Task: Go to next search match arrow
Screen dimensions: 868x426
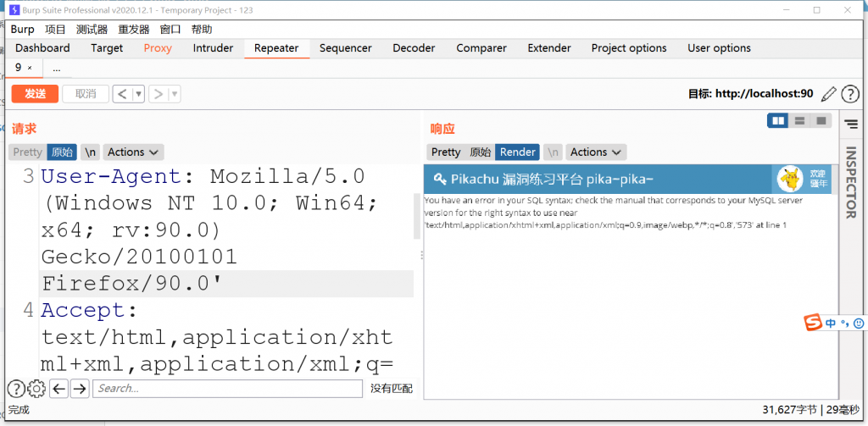Action: [x=79, y=389]
